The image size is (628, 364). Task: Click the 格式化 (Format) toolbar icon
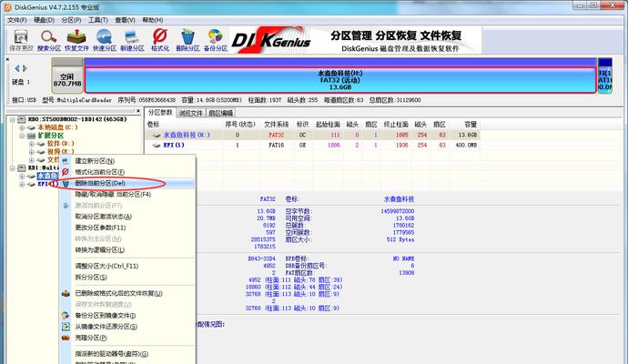click(x=160, y=40)
